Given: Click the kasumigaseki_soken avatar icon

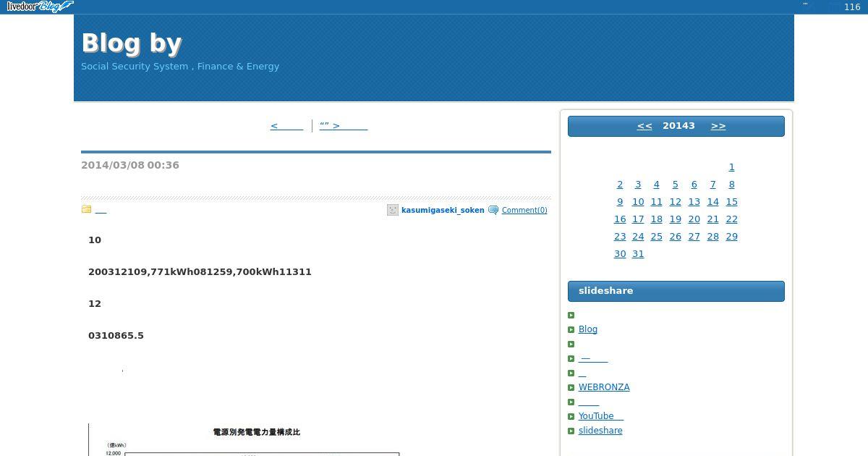Looking at the screenshot, I should 393,210.
